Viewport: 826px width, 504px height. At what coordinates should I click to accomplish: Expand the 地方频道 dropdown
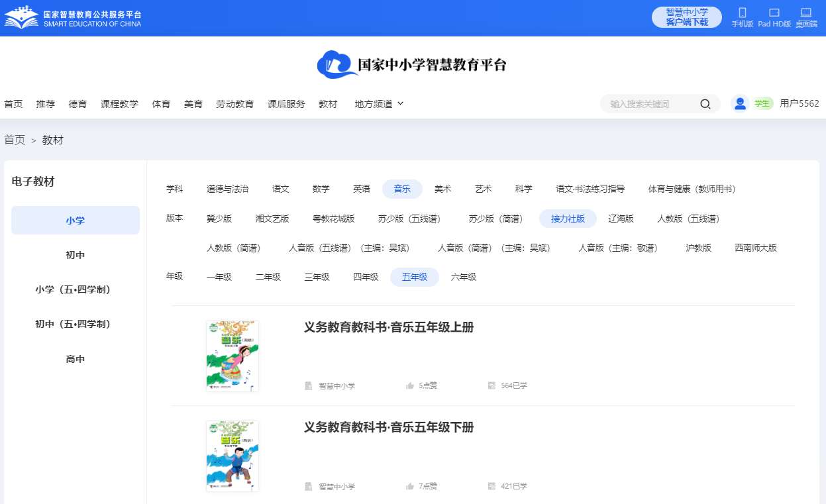(x=379, y=104)
